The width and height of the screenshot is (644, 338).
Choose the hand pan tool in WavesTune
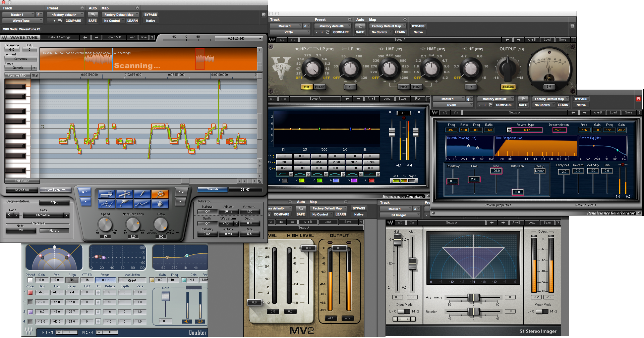pyautogui.click(x=160, y=204)
